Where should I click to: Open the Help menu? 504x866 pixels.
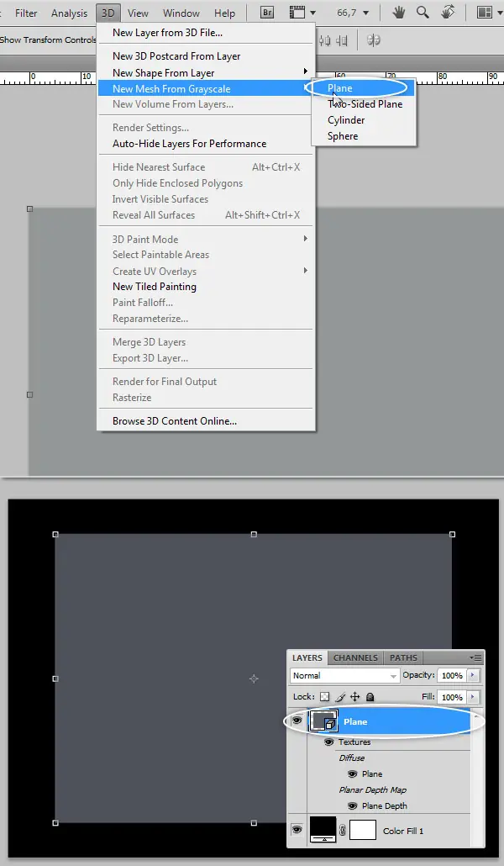[x=224, y=13]
